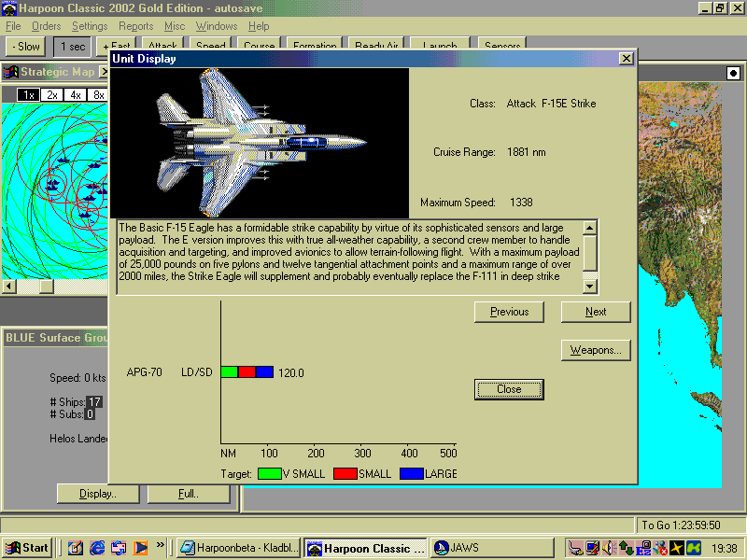Click the media player quick launch icon
The width and height of the screenshot is (747, 560).
tap(141, 548)
